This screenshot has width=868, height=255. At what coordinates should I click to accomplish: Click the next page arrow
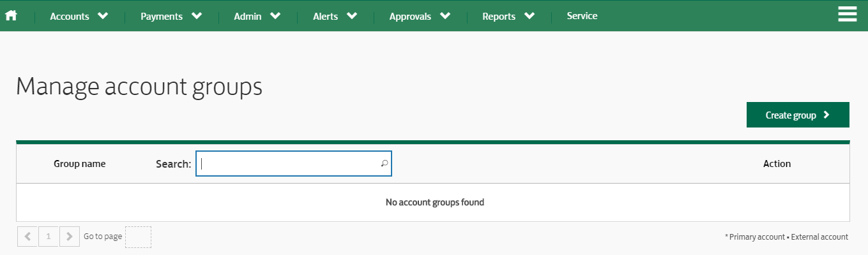[x=70, y=237]
